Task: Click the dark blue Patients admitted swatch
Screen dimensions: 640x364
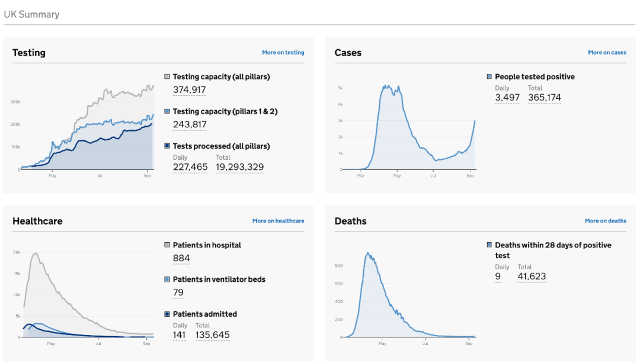Action: pyautogui.click(x=167, y=314)
